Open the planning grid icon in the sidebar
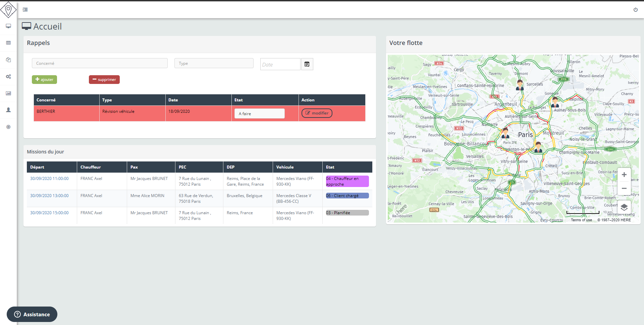Viewport: 644px width, 325px height. [x=8, y=43]
